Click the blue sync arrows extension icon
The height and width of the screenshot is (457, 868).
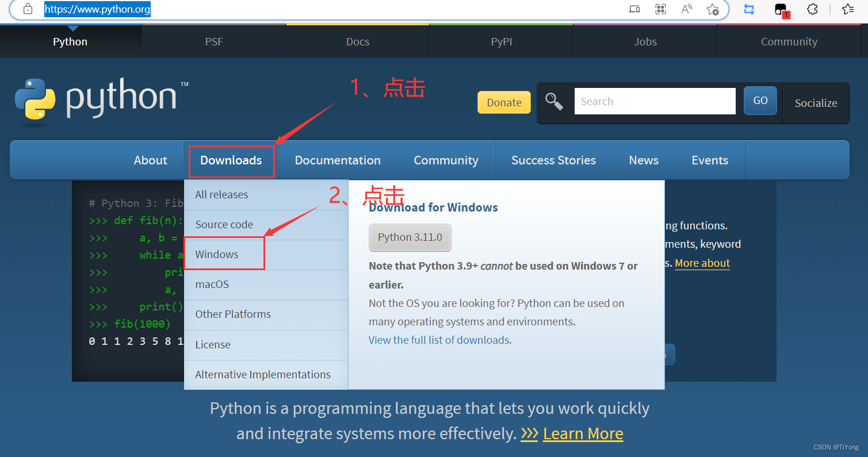tap(749, 9)
